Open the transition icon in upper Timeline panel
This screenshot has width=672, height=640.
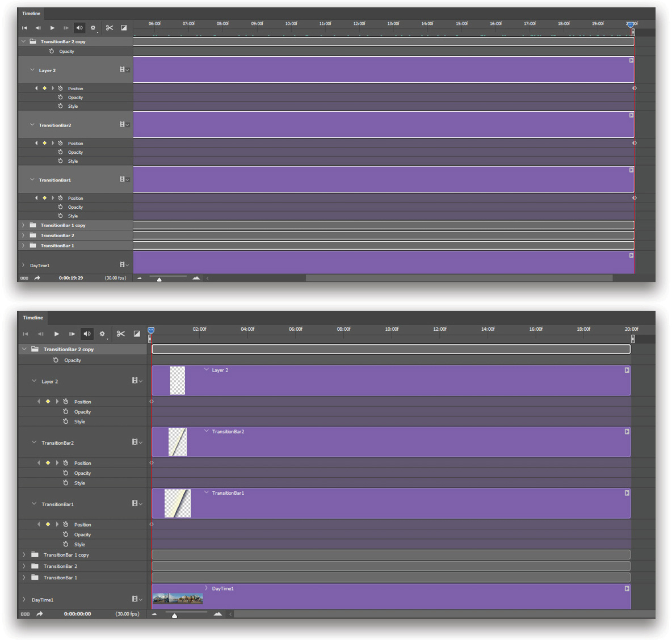pyautogui.click(x=124, y=28)
